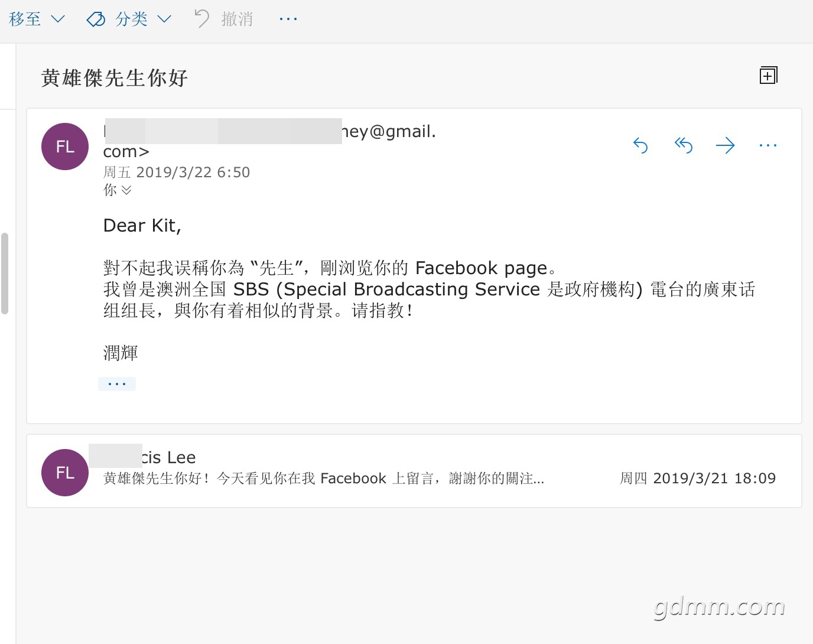This screenshot has height=644, width=813.
Task: Open the 移至 dropdown
Action: coord(37,19)
